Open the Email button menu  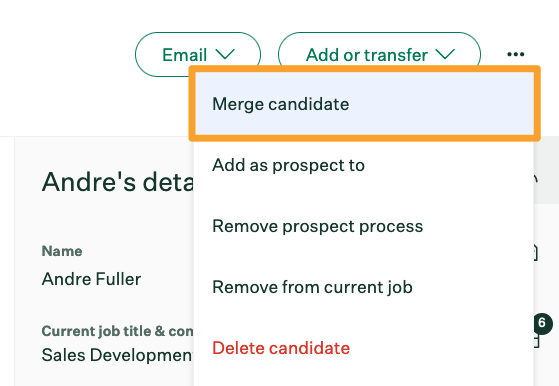[x=198, y=54]
